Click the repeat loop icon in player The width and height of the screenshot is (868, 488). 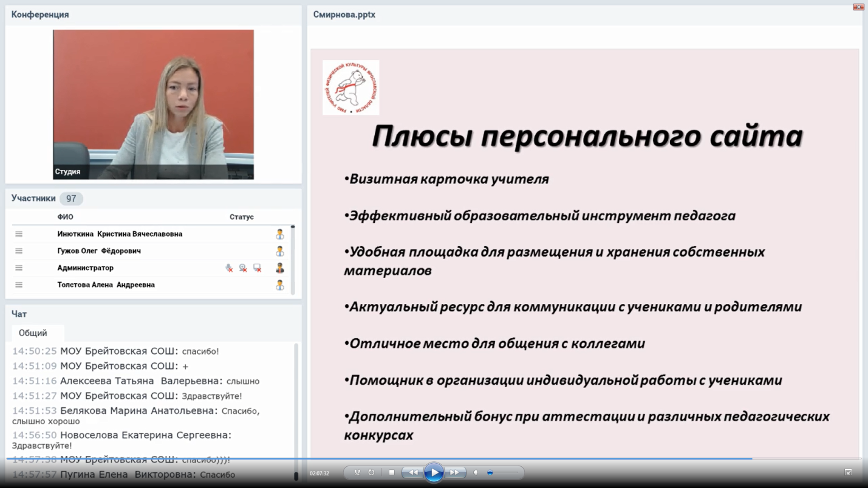371,472
